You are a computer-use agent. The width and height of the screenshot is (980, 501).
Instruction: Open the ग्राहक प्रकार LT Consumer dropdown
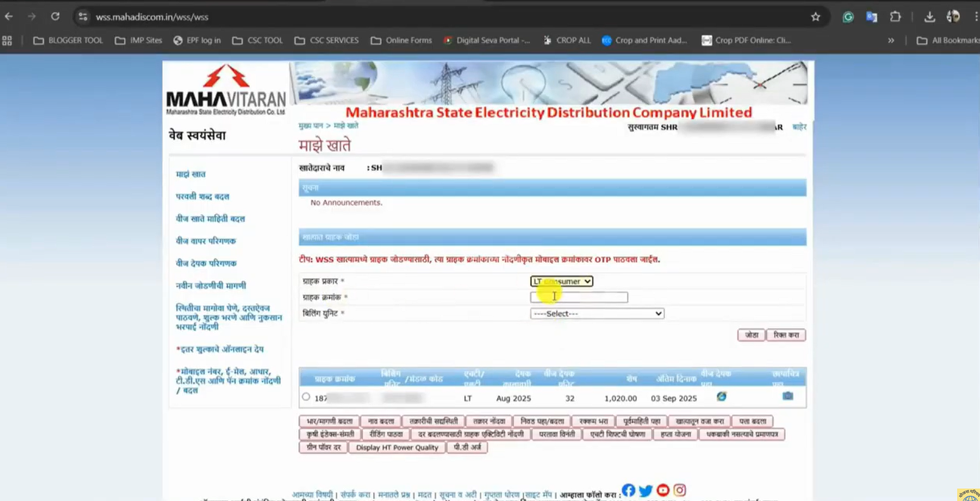point(561,281)
